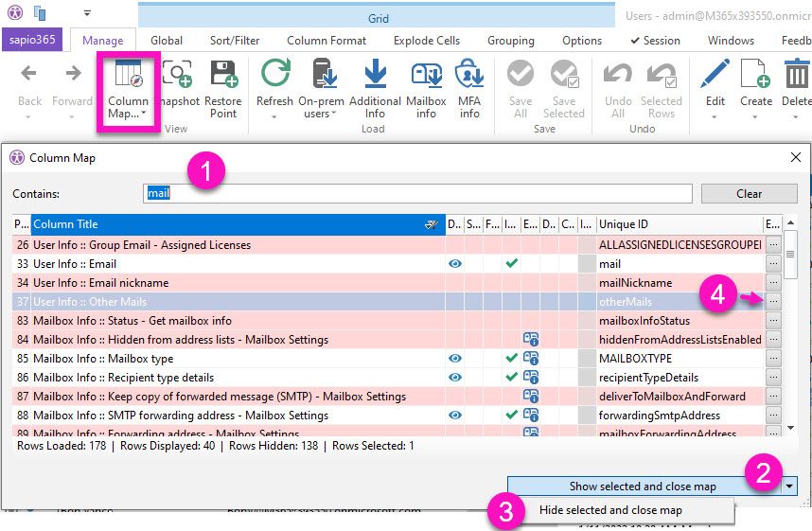Click Show selected and close map button
This screenshot has height=531, width=812.
(643, 486)
